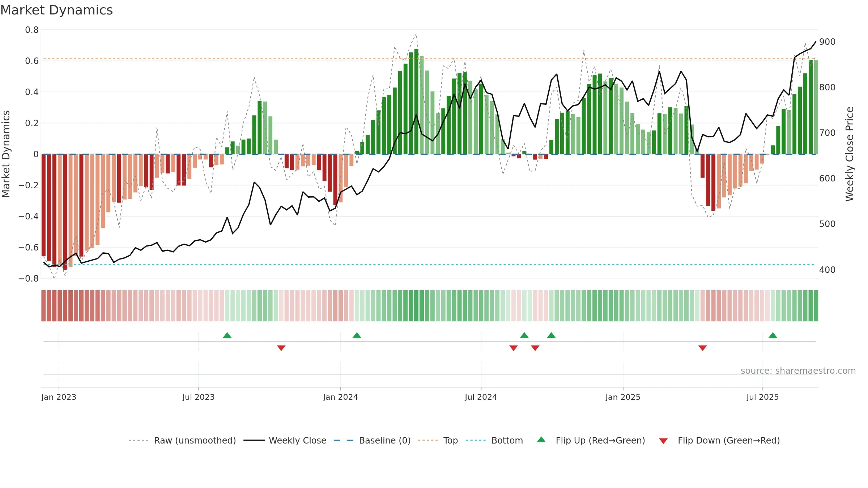Click the Jul 2025 x-axis label

click(762, 397)
